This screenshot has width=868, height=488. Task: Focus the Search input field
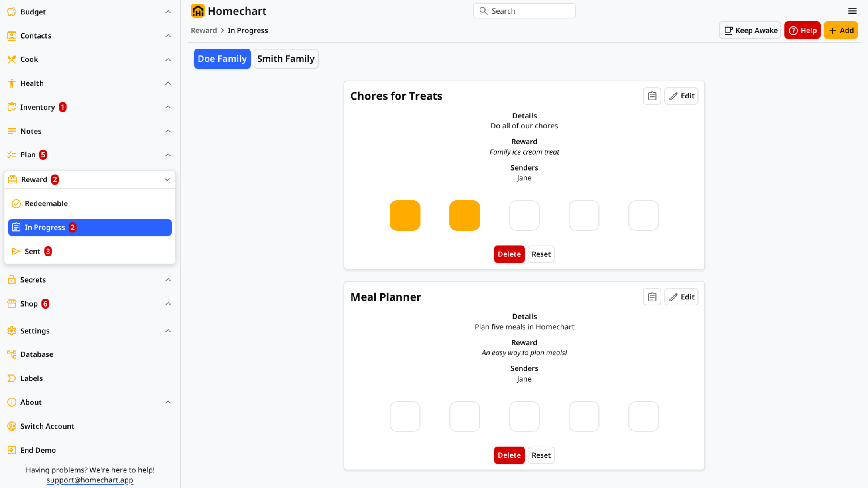point(524,11)
